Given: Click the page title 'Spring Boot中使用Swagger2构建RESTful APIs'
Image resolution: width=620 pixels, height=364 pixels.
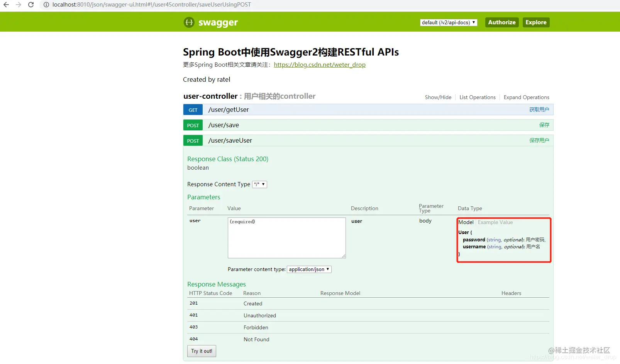Looking at the screenshot, I should point(291,52).
